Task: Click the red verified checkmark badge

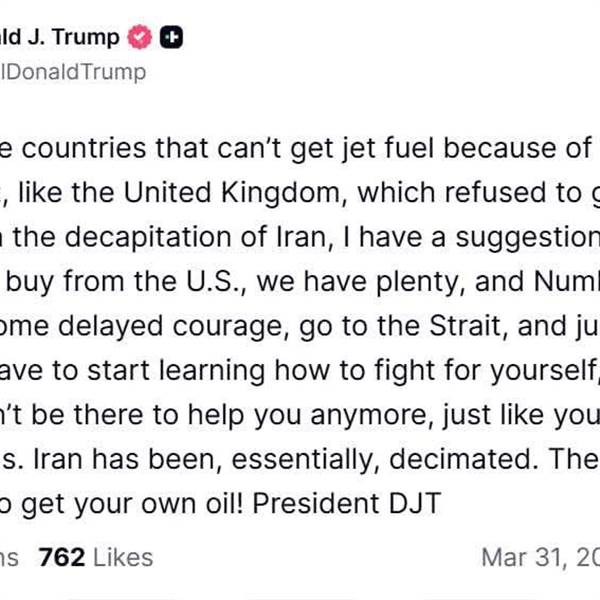Action: pos(139,38)
